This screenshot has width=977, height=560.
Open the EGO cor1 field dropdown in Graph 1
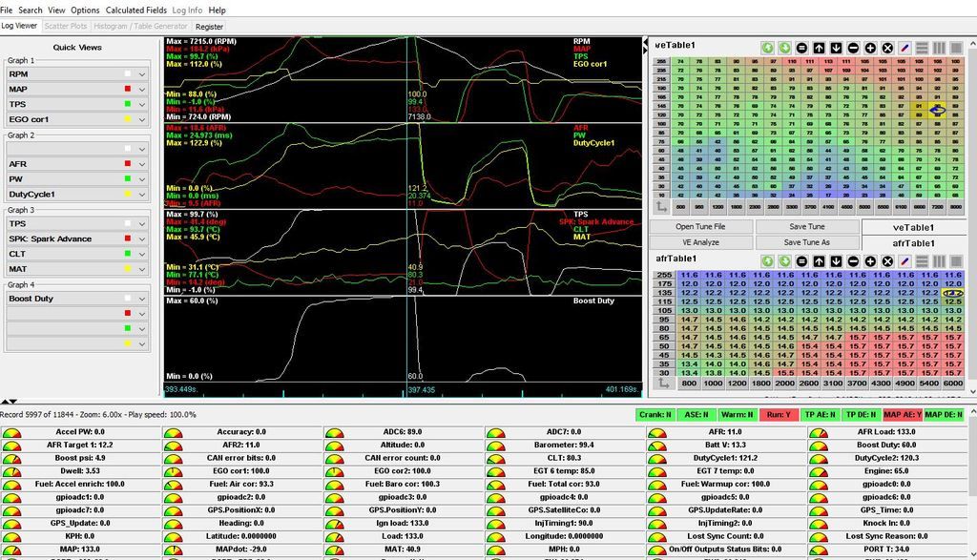click(x=142, y=119)
